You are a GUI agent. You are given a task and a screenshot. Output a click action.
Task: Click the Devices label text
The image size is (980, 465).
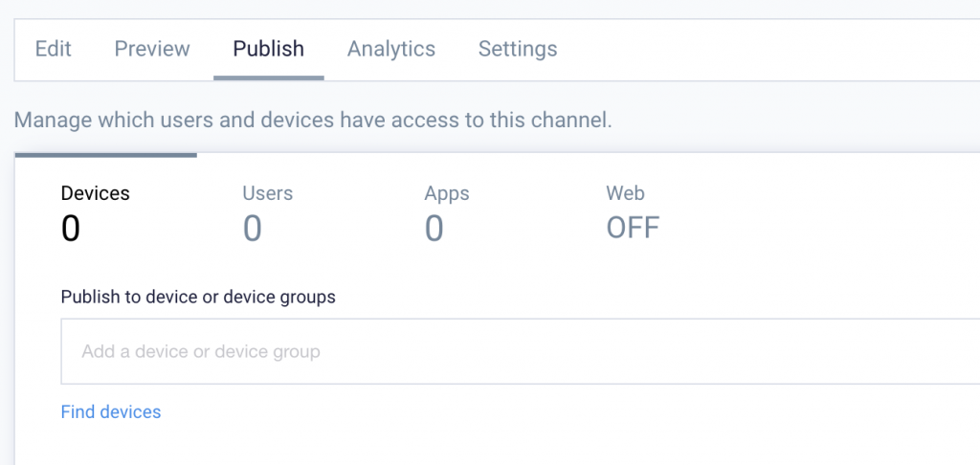(95, 193)
